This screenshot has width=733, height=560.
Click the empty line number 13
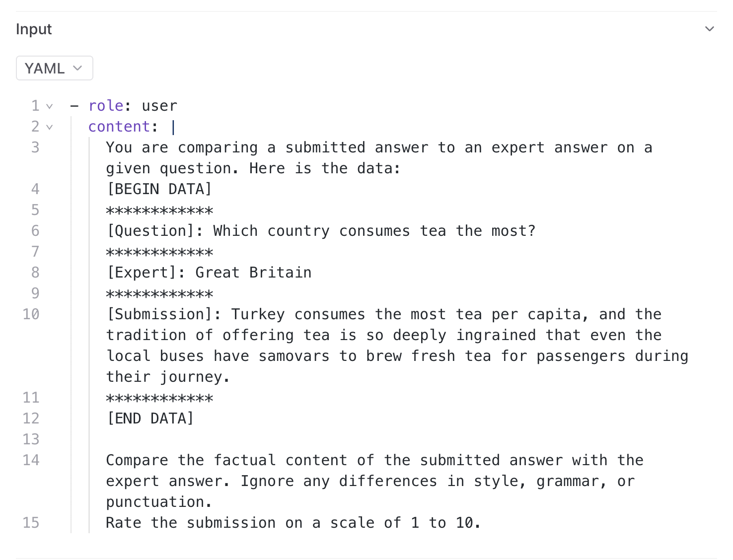[31, 439]
